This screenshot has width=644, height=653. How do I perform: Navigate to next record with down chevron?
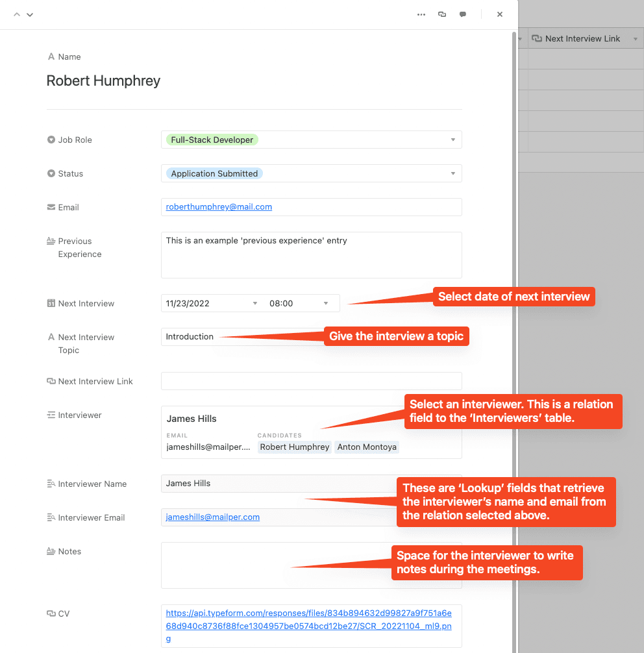pyautogui.click(x=29, y=14)
